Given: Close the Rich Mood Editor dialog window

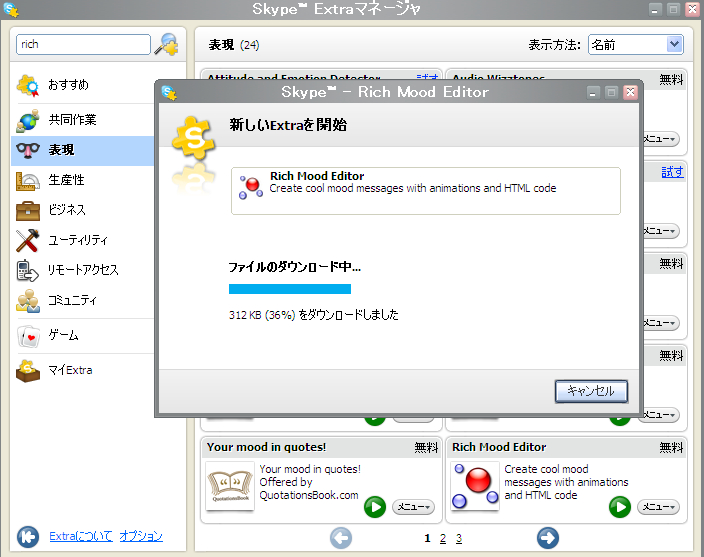Looking at the screenshot, I should click(x=630, y=92).
